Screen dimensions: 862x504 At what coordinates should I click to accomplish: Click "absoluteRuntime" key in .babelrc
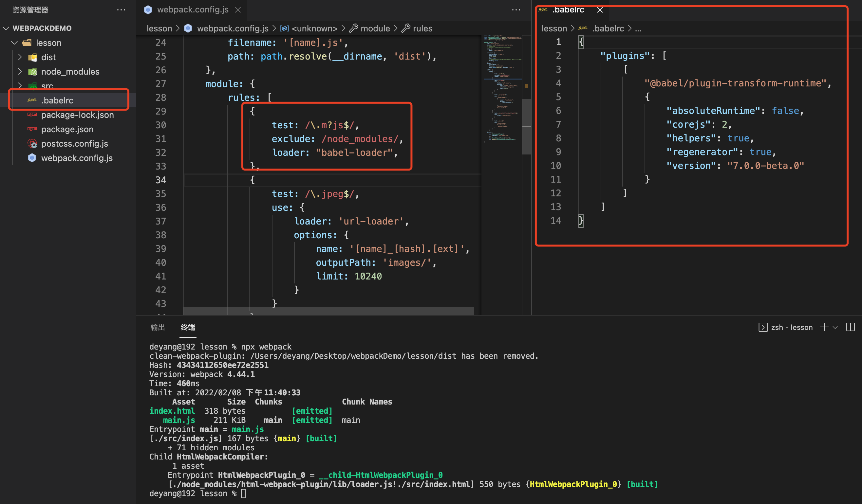(x=713, y=110)
